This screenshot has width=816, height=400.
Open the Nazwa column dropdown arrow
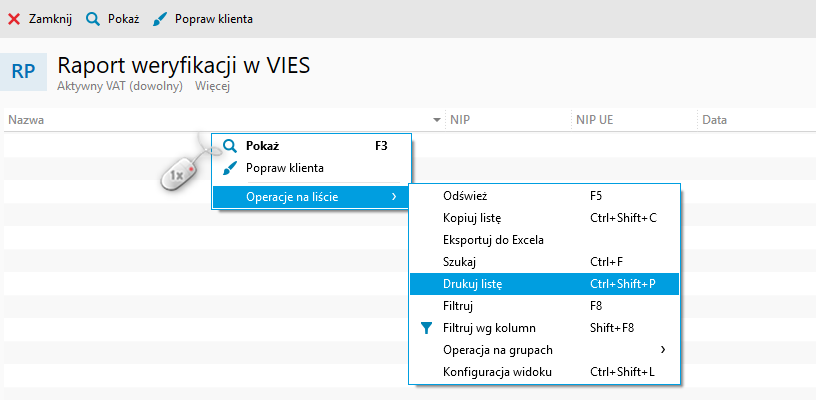point(437,120)
